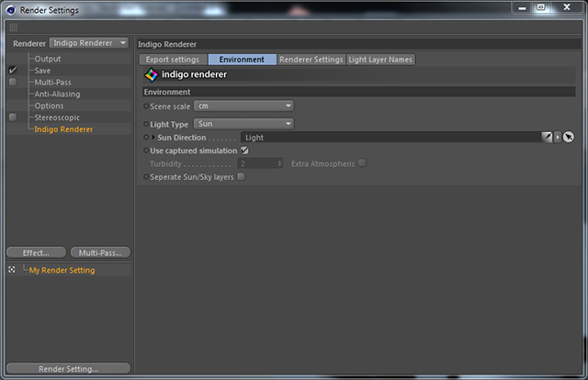Open the Light Type dropdown
This screenshot has width=588, height=380.
point(243,124)
